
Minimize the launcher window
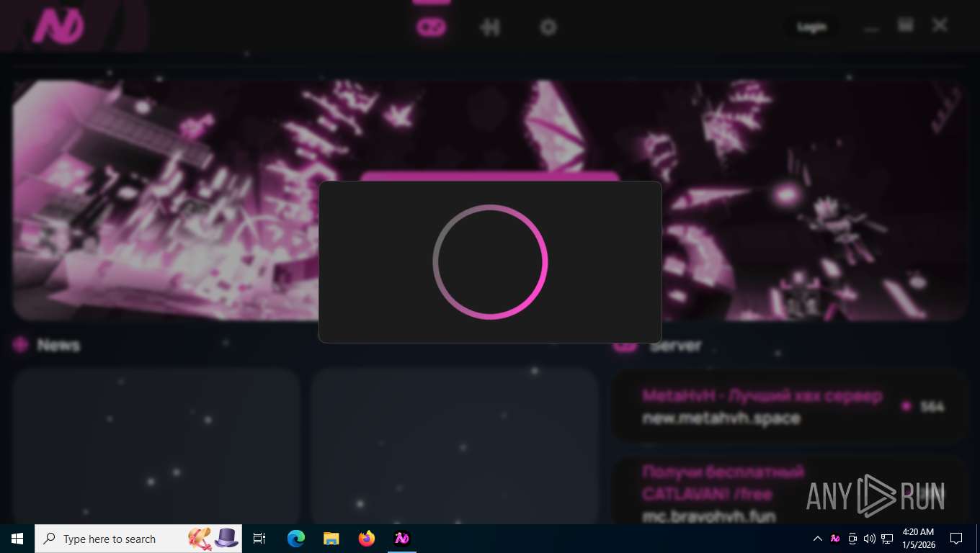point(872,29)
